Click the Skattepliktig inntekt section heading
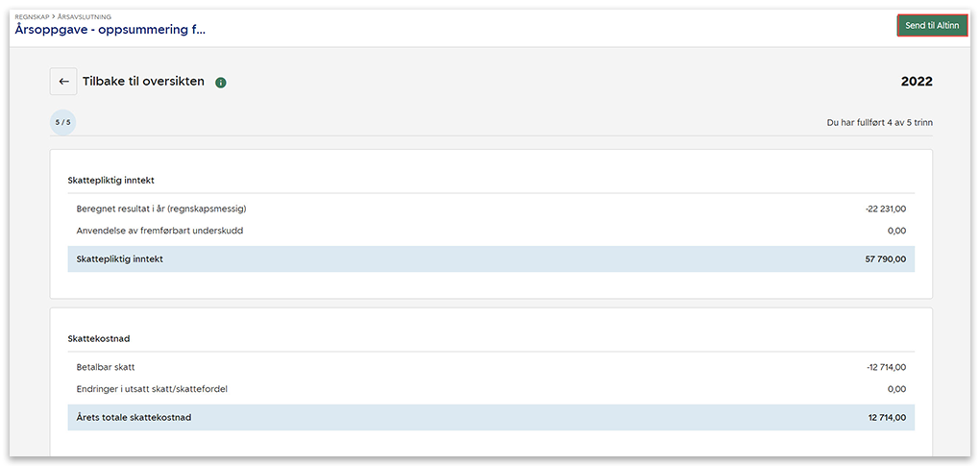Image resolution: width=980 pixels, height=466 pixels. pyautogui.click(x=111, y=180)
